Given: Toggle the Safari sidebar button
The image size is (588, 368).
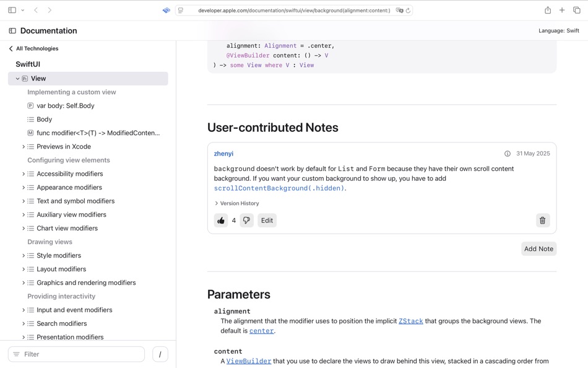Looking at the screenshot, I should pyautogui.click(x=12, y=10).
